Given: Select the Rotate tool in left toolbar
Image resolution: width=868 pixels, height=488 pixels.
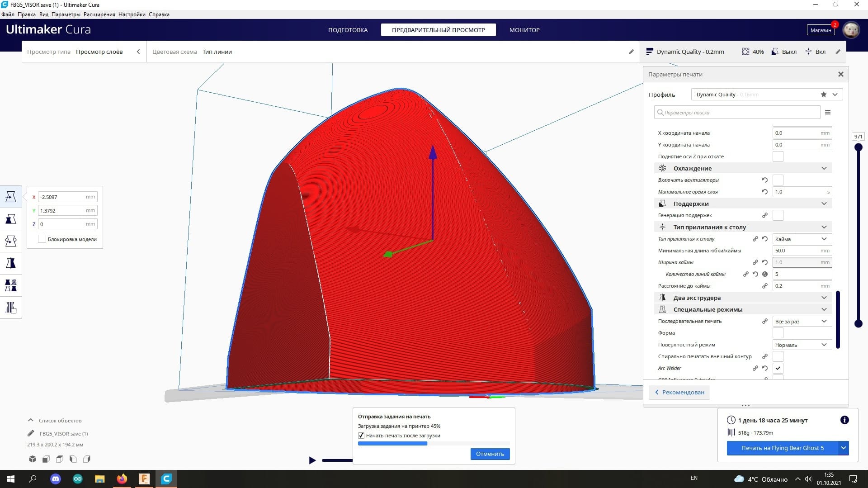Looking at the screenshot, I should pyautogui.click(x=11, y=241).
